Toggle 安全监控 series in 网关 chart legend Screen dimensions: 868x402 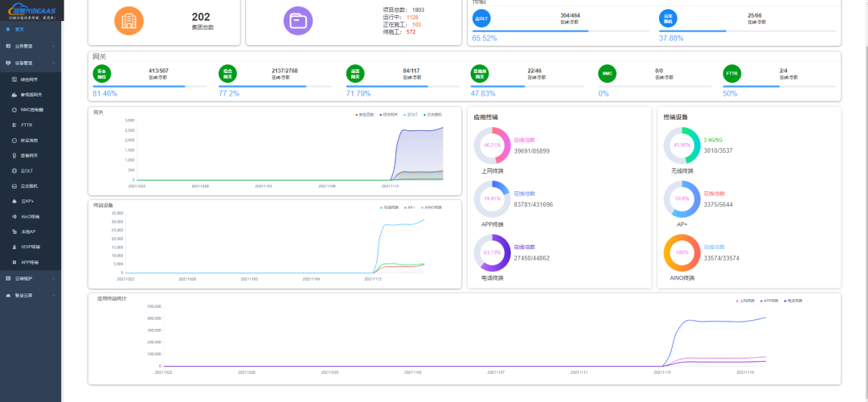coord(365,115)
